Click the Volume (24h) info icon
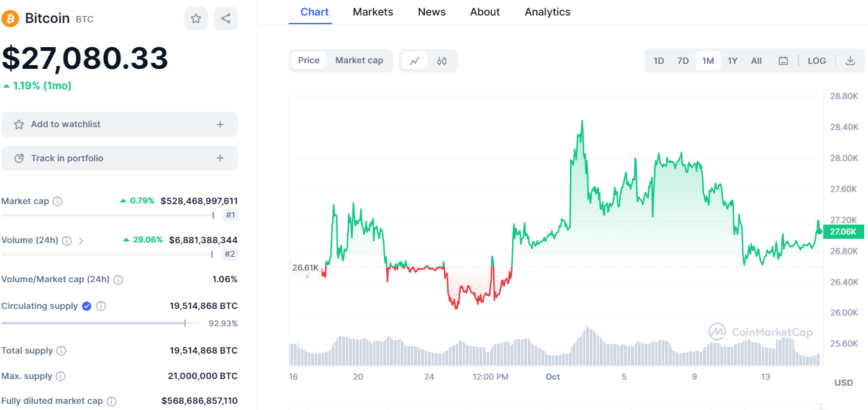The image size is (868, 410). coord(67,240)
